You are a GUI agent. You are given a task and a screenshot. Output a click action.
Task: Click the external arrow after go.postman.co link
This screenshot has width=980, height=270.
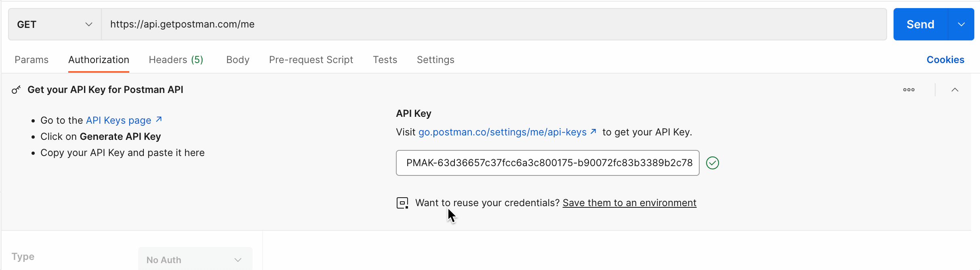[x=593, y=132]
